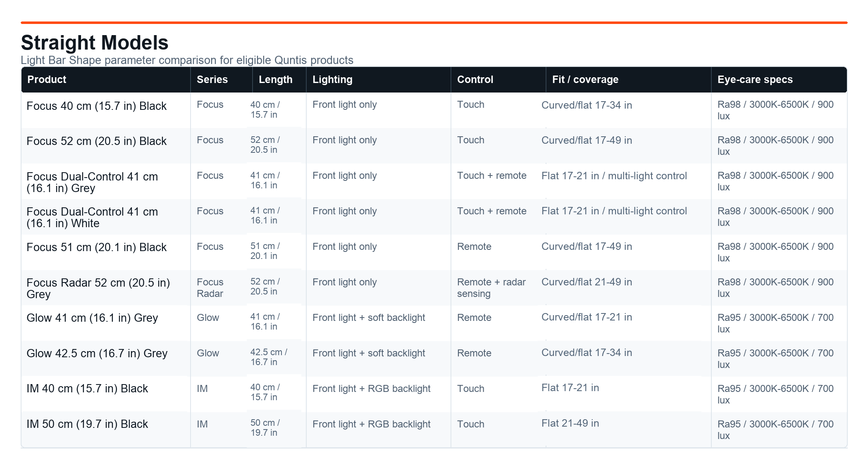Viewport: 868px width, 470px height.
Task: Click Front light + soft backlight for Glow 42.5 cm
Action: coord(369,353)
